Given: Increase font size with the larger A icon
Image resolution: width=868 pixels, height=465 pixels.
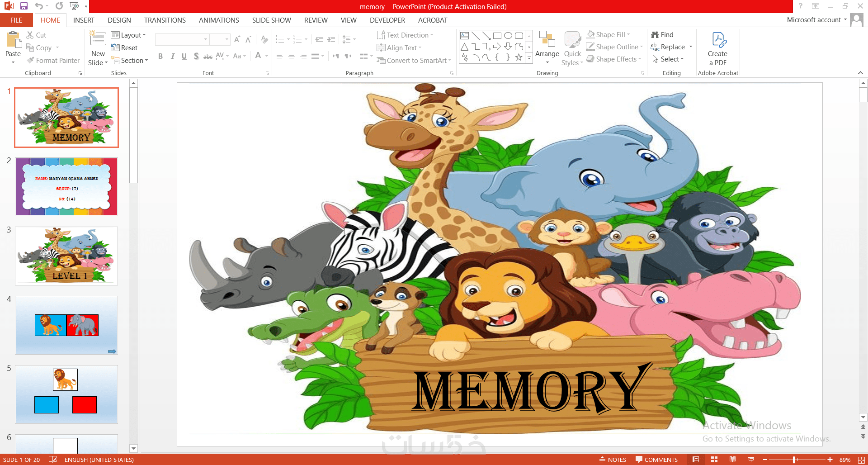Looking at the screenshot, I should 237,40.
